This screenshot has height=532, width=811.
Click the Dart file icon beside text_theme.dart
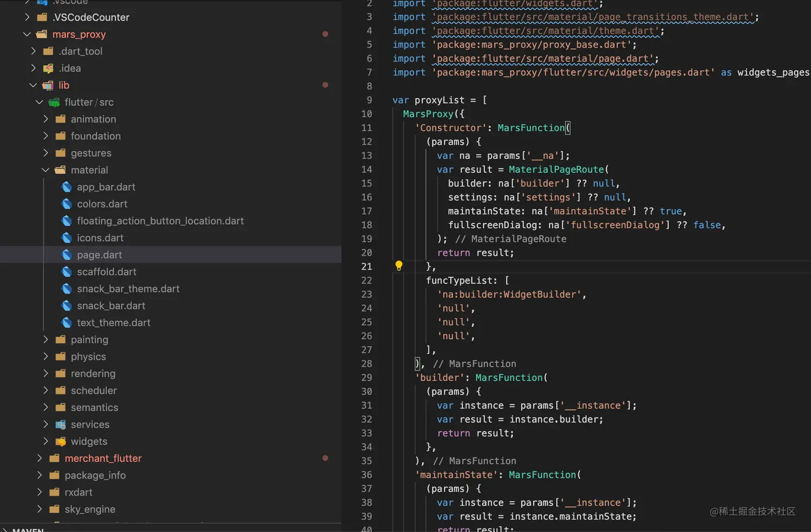[x=67, y=323]
